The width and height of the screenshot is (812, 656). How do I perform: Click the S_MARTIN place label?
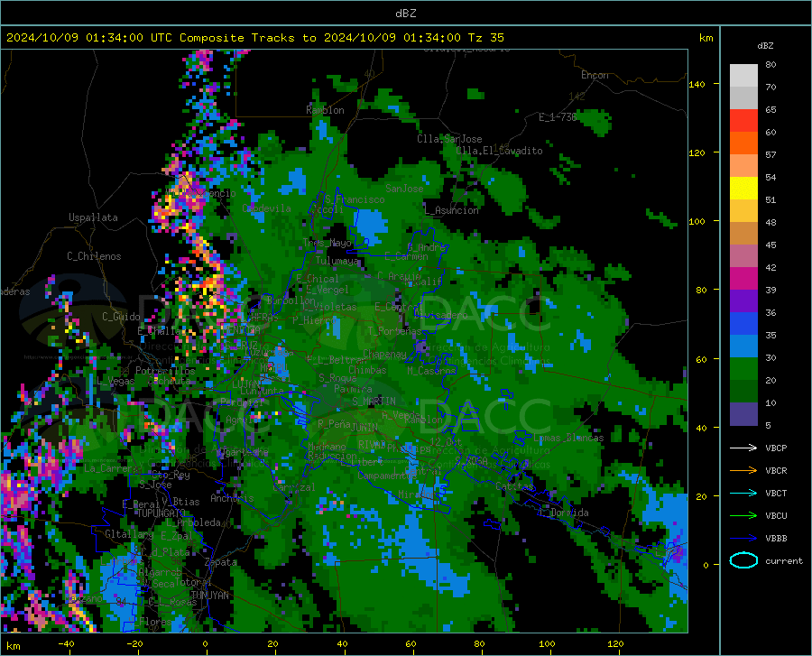click(374, 402)
